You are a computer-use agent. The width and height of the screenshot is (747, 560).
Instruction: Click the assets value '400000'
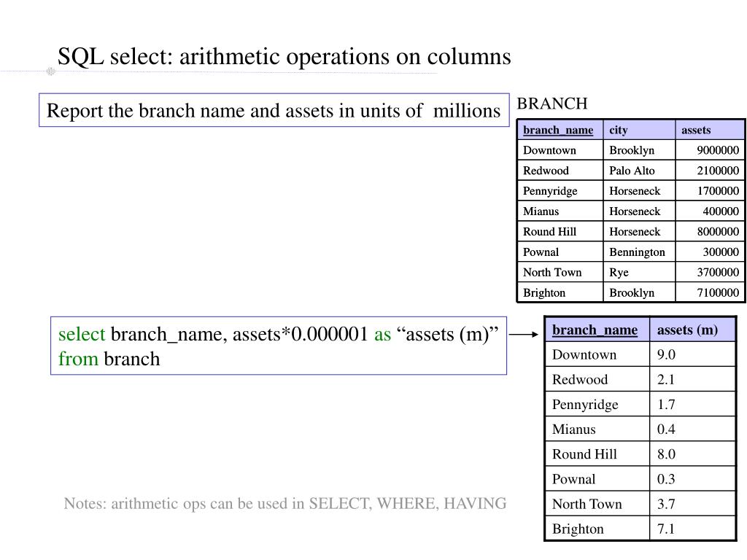click(721, 211)
